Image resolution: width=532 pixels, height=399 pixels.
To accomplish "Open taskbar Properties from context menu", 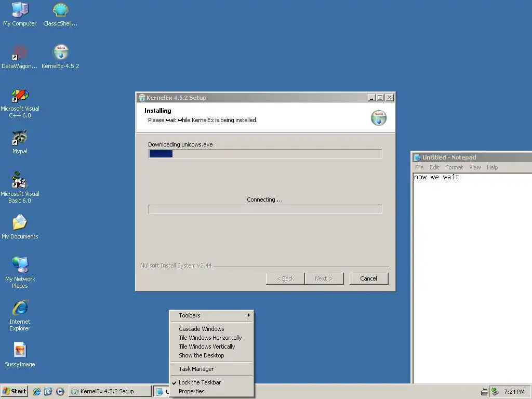I will pos(212,391).
